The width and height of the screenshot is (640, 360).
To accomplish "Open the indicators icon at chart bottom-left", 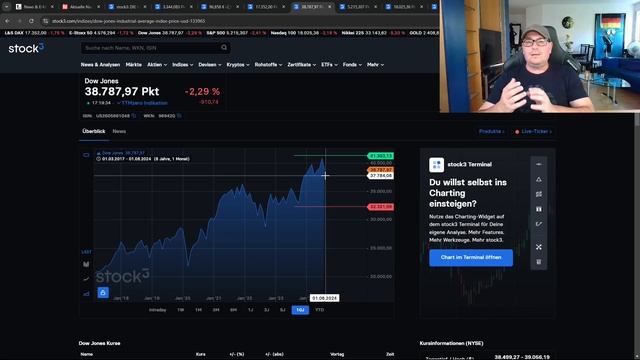I will point(86,293).
